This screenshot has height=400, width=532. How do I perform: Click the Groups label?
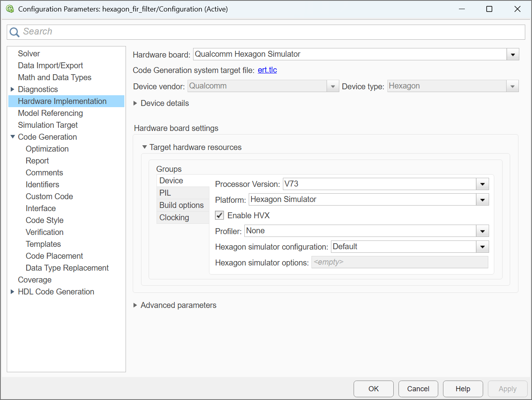(x=169, y=169)
